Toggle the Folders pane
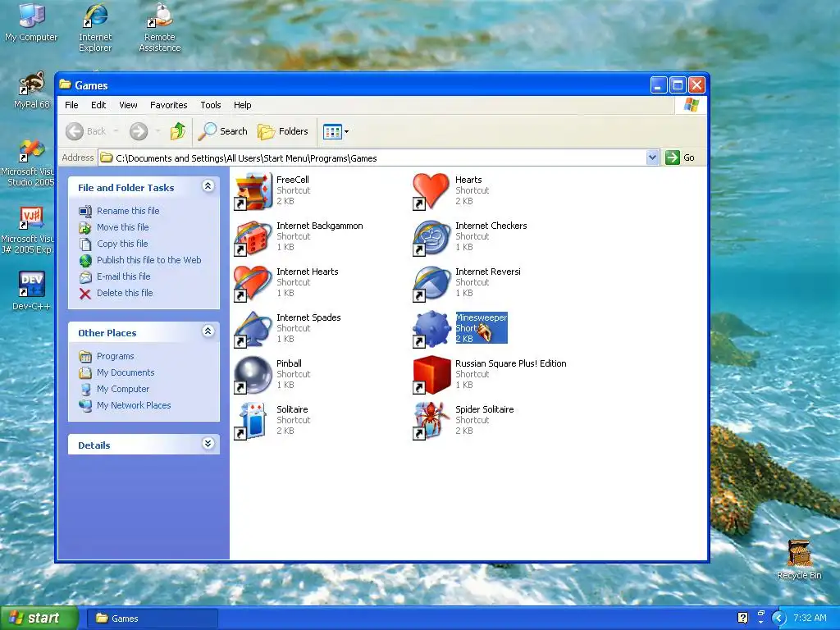The height and width of the screenshot is (630, 840). 283,131
